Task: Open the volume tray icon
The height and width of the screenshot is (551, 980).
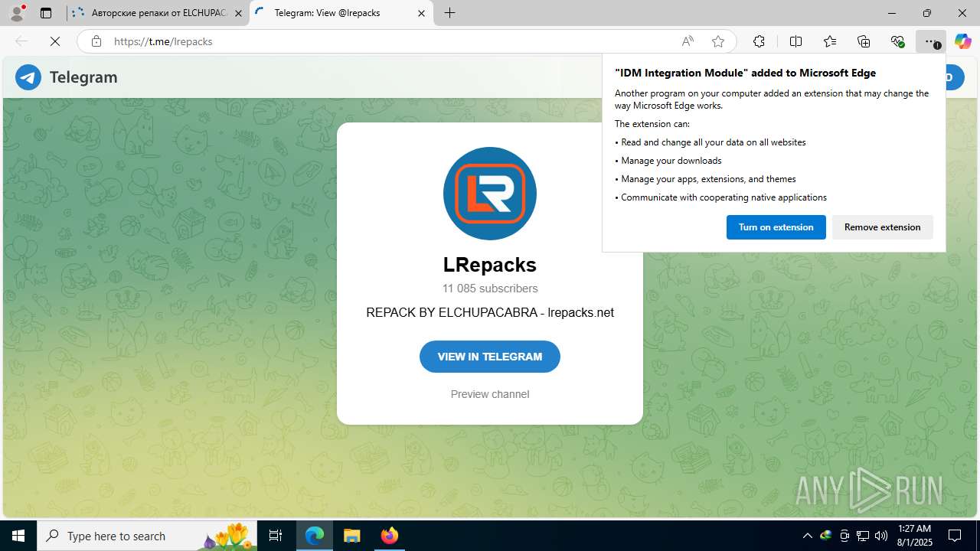Action: [x=881, y=536]
